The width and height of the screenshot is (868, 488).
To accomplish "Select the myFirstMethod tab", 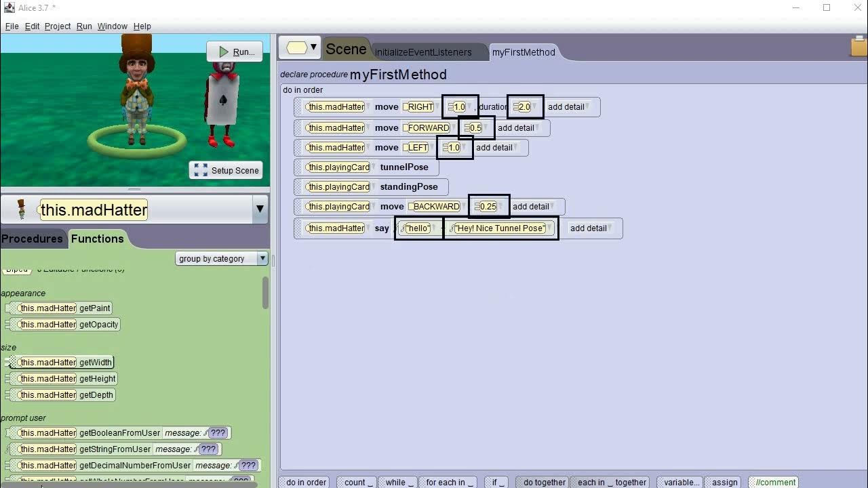I will pyautogui.click(x=523, y=52).
